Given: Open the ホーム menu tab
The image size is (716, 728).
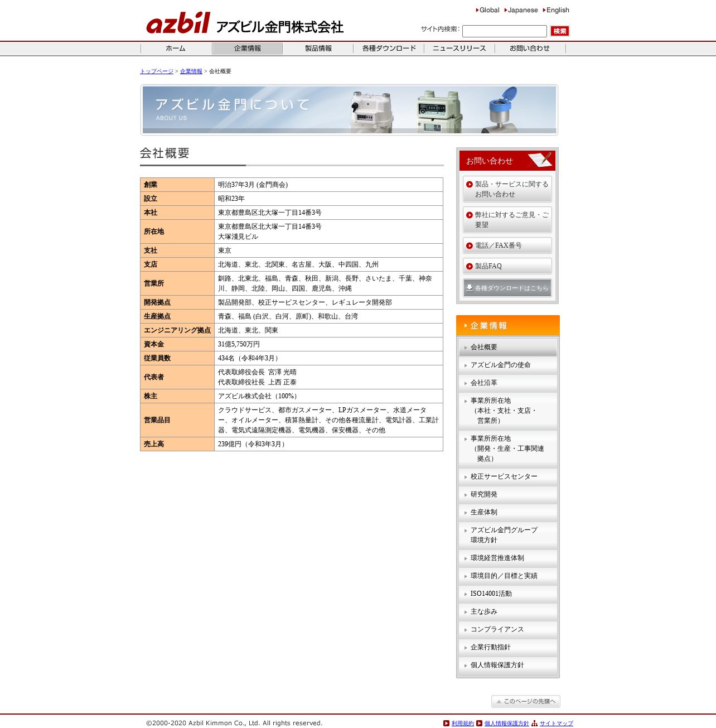Looking at the screenshot, I should [x=176, y=49].
